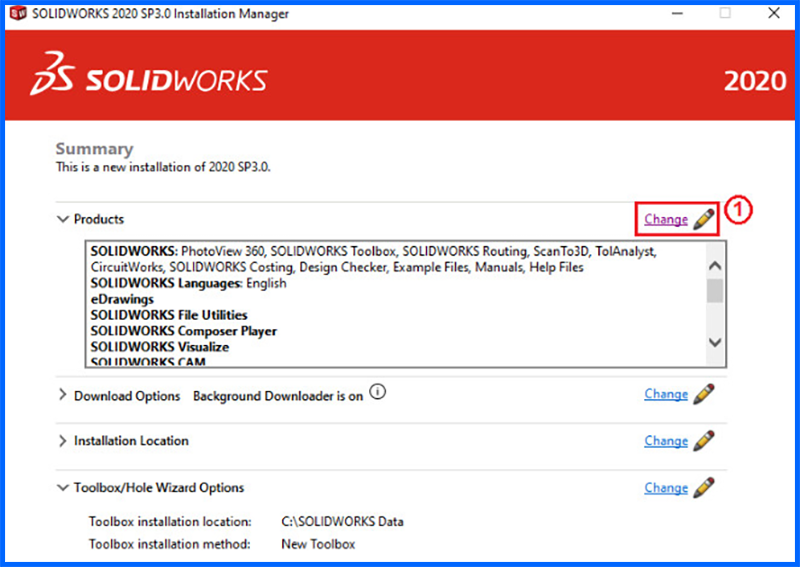Screen dimensions: 800x567
Task: Click the SOLIDWORKS Languages: English line
Action: click(188, 283)
